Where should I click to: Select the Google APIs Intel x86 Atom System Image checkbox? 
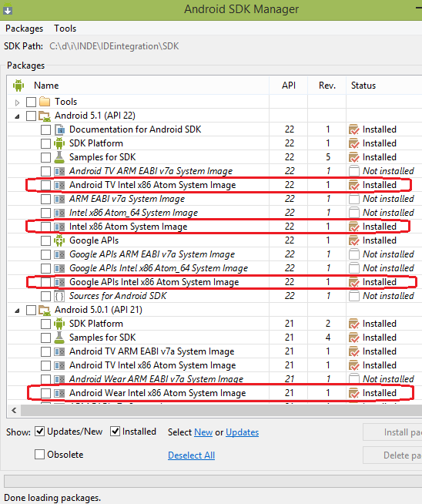45,282
